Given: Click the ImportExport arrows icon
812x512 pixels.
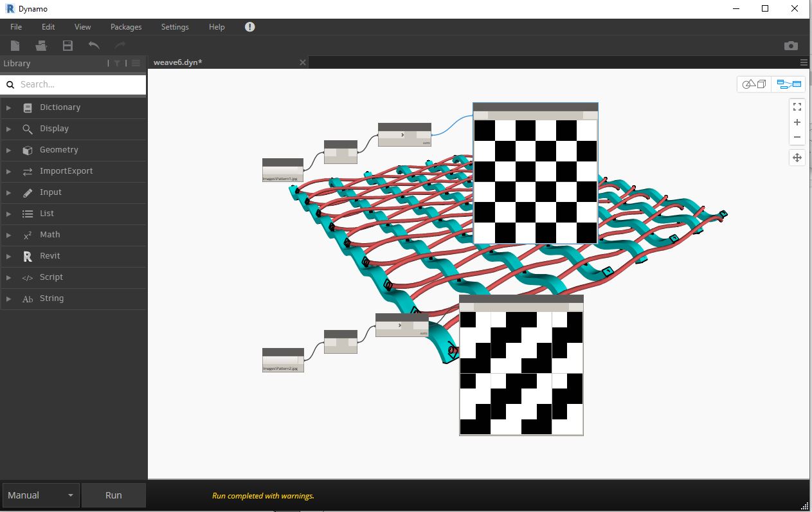Looking at the screenshot, I should click(x=27, y=172).
